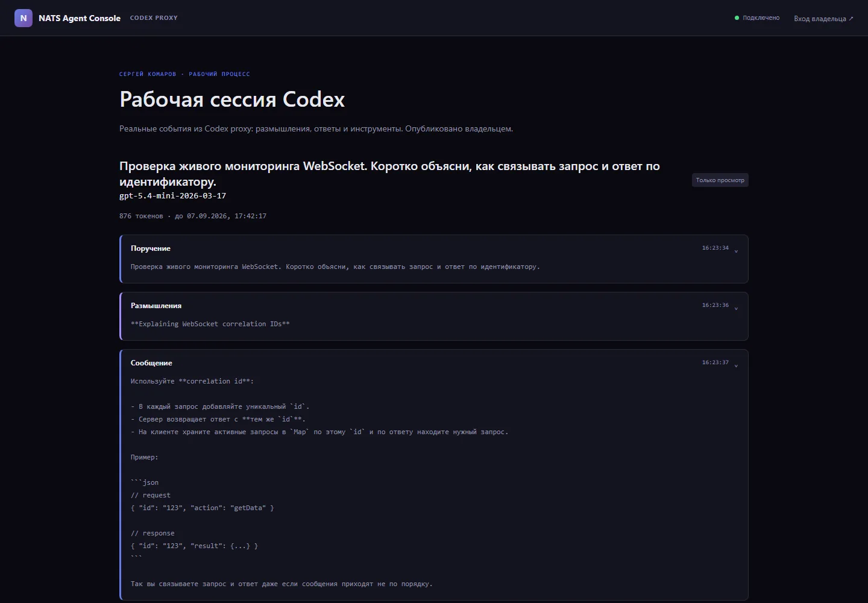Collapse the Сообщение card with chevron

(736, 365)
